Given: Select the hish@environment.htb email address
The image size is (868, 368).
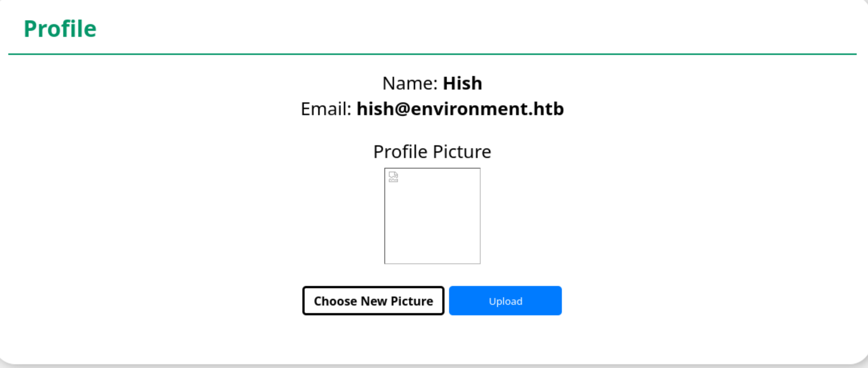Looking at the screenshot, I should pyautogui.click(x=460, y=109).
